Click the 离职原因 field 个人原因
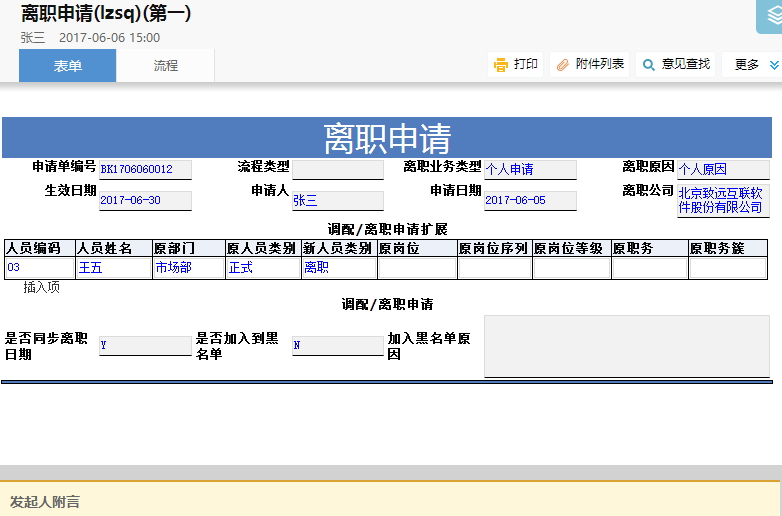Image resolution: width=782 pixels, height=516 pixels. point(722,170)
